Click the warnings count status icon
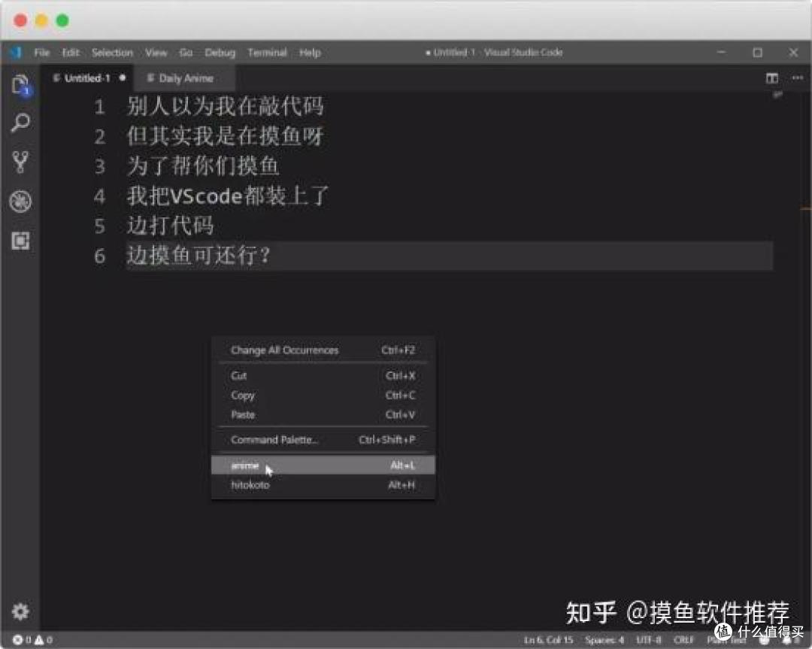This screenshot has height=649, width=812. pyautogui.click(x=44, y=640)
